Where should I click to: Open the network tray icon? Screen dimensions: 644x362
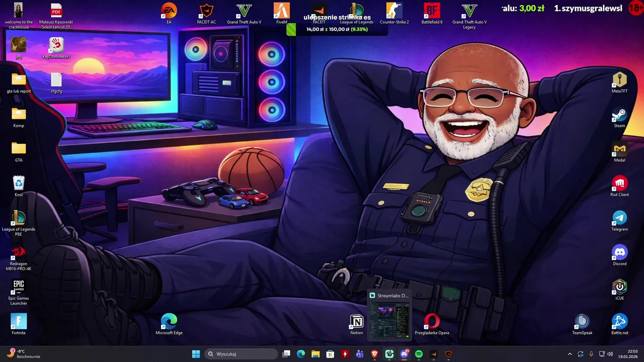click(601, 354)
